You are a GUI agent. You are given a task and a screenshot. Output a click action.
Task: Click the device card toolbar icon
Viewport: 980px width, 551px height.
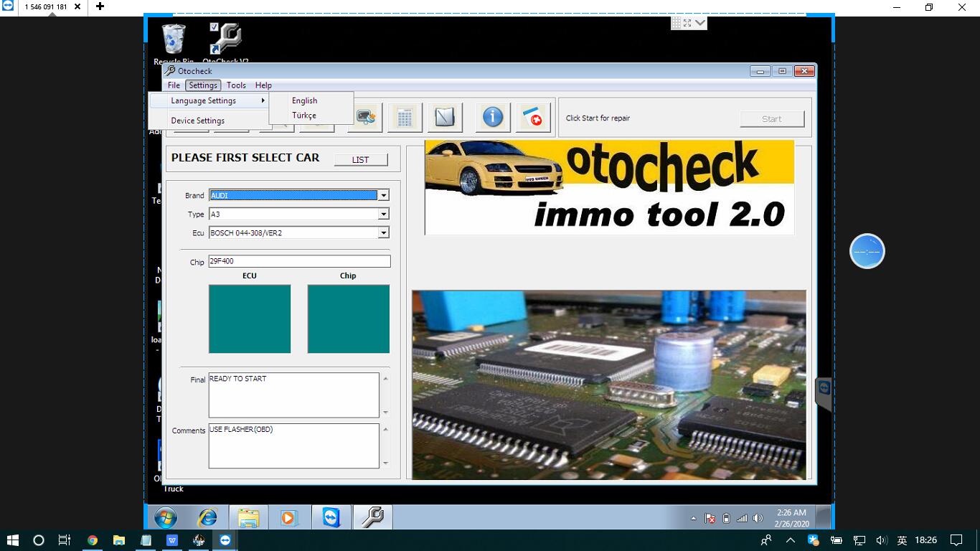pyautogui.click(x=365, y=118)
